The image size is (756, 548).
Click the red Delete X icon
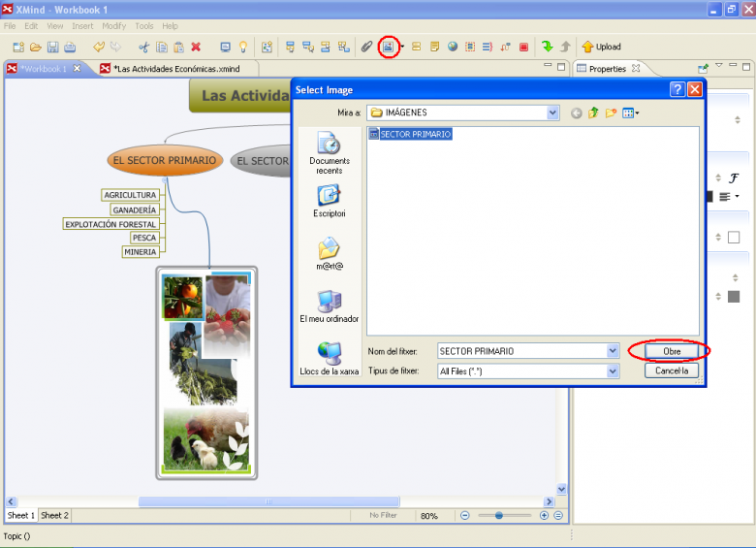pos(196,47)
